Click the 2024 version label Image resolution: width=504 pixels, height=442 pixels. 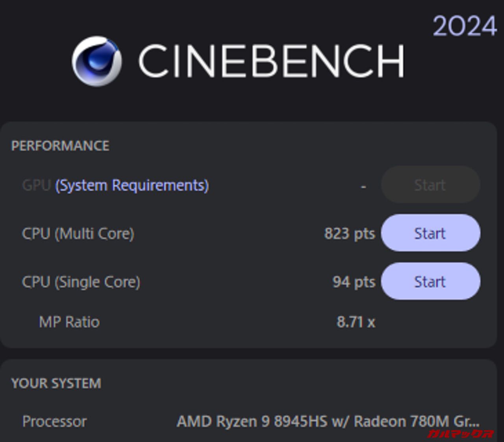coord(464,26)
